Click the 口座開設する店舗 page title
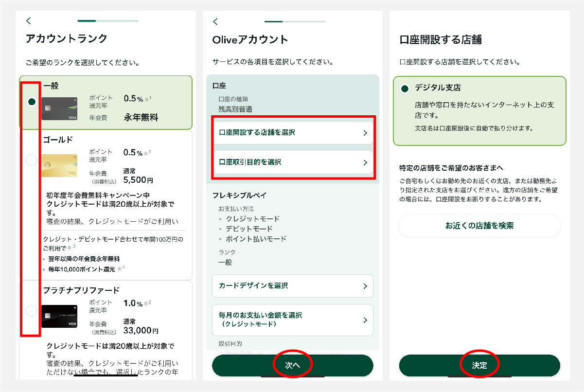Viewport: 584px width, 392px height. pos(441,40)
